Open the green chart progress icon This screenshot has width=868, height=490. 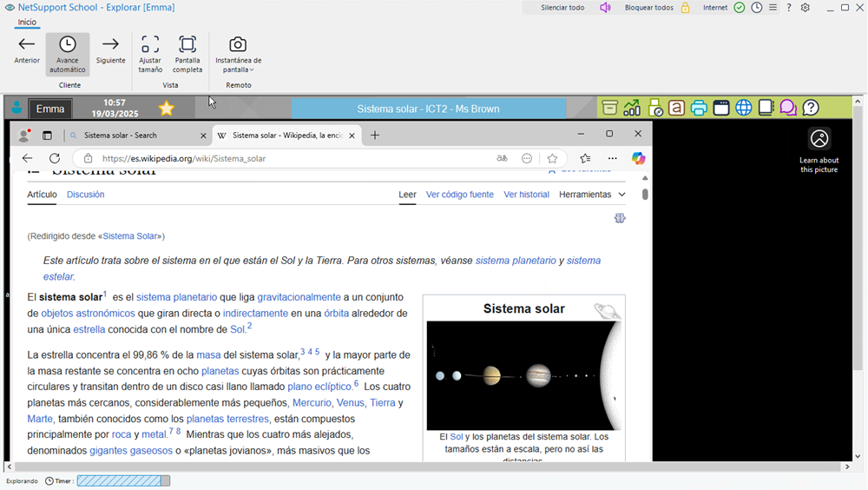pos(632,108)
